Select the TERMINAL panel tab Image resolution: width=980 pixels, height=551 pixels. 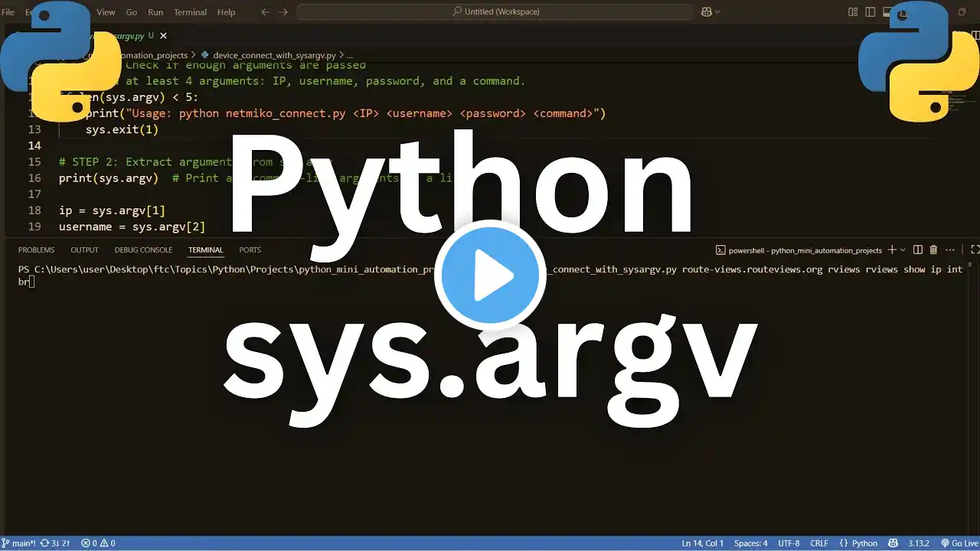pos(206,249)
